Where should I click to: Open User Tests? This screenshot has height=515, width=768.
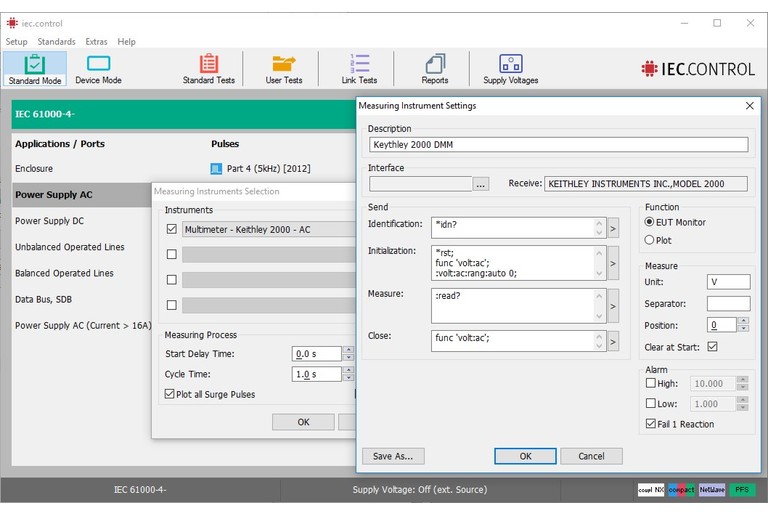284,69
